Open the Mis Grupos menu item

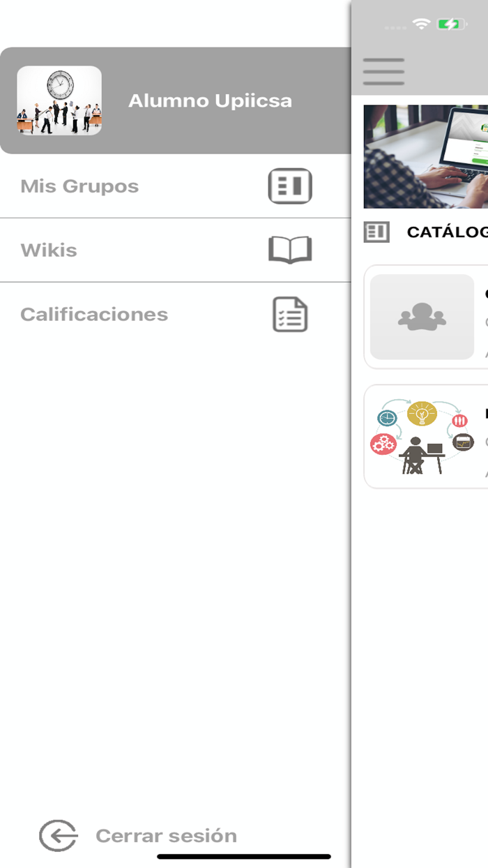[x=175, y=186]
